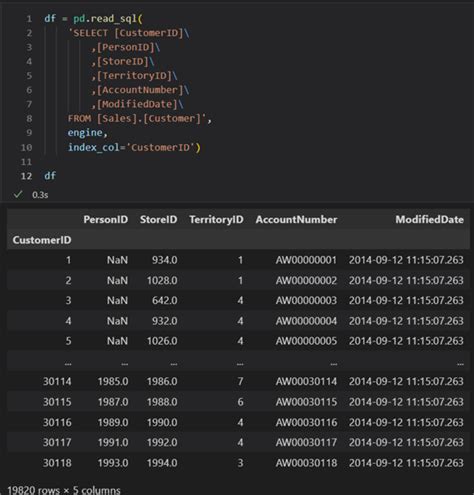Click StoreID value 934.0
Image resolution: width=474 pixels, height=495 pixels.
(165, 260)
